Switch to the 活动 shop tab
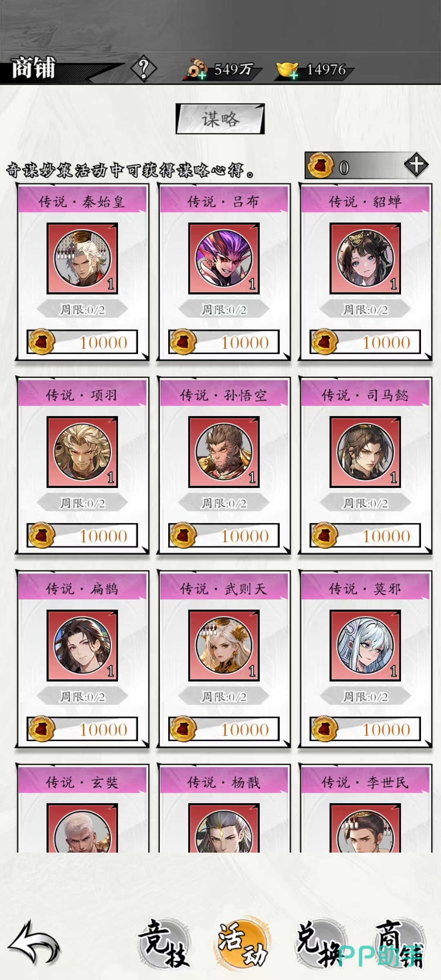Image resolution: width=441 pixels, height=980 pixels. [242, 944]
